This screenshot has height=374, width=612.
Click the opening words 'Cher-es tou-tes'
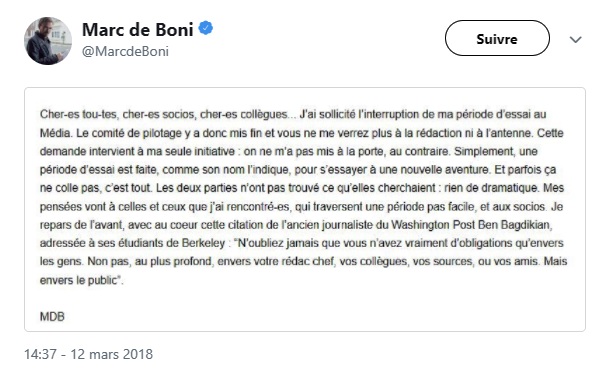pos(78,114)
